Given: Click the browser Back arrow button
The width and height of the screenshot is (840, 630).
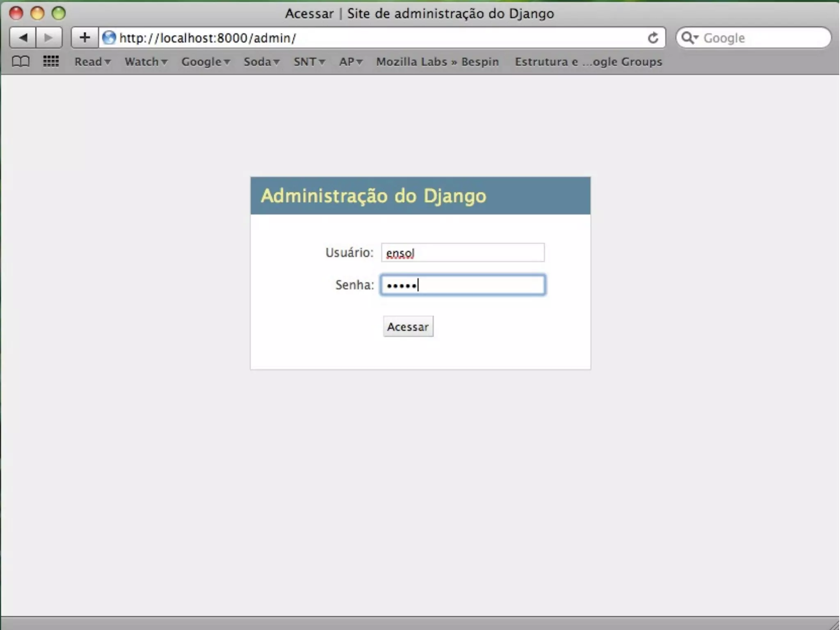Looking at the screenshot, I should pos(23,38).
